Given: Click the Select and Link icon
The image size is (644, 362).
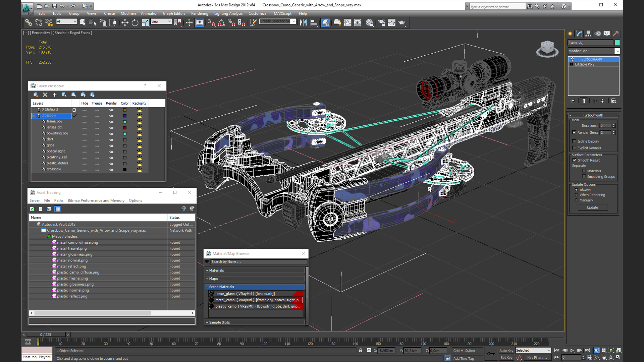Looking at the screenshot, I should point(29,22).
